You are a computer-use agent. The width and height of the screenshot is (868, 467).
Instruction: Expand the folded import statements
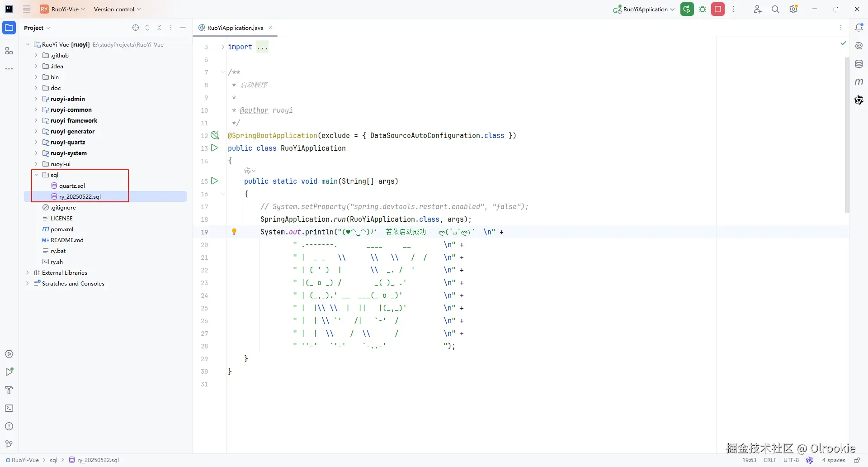pos(223,47)
